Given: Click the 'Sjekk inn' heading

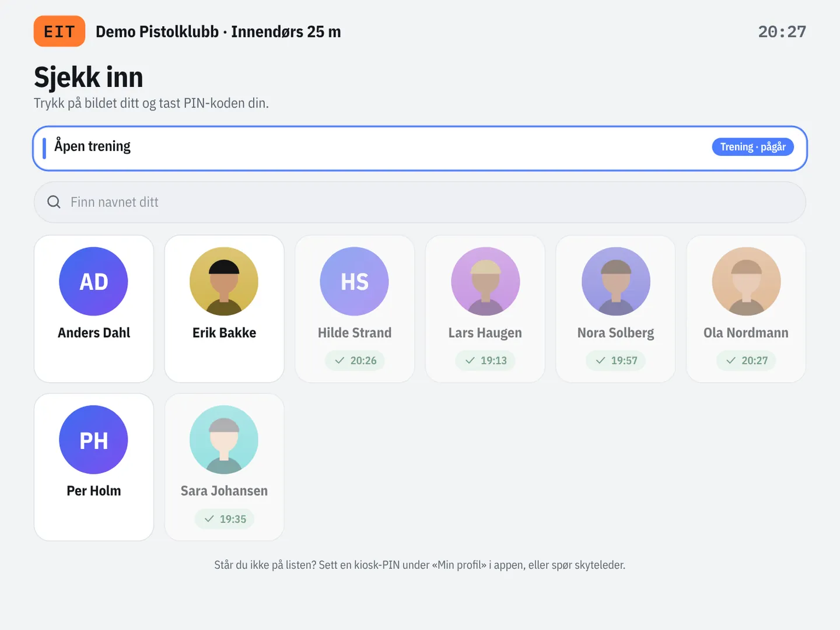Looking at the screenshot, I should coord(89,77).
